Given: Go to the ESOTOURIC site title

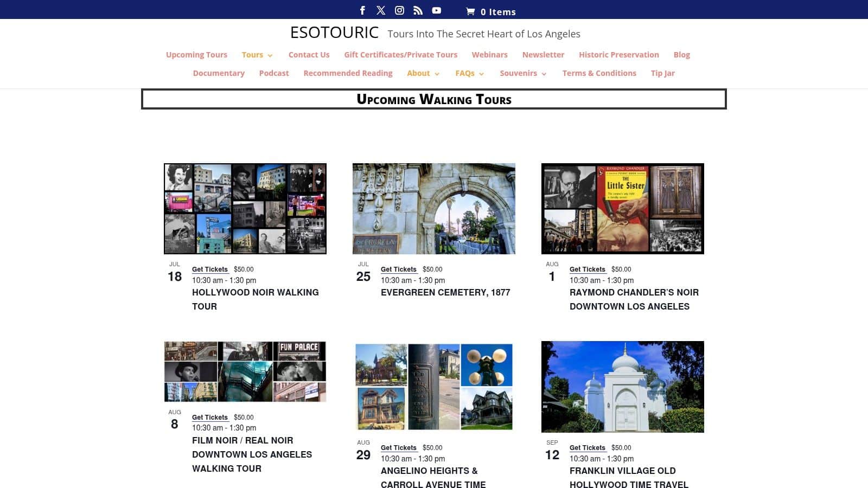Looking at the screenshot, I should [334, 33].
